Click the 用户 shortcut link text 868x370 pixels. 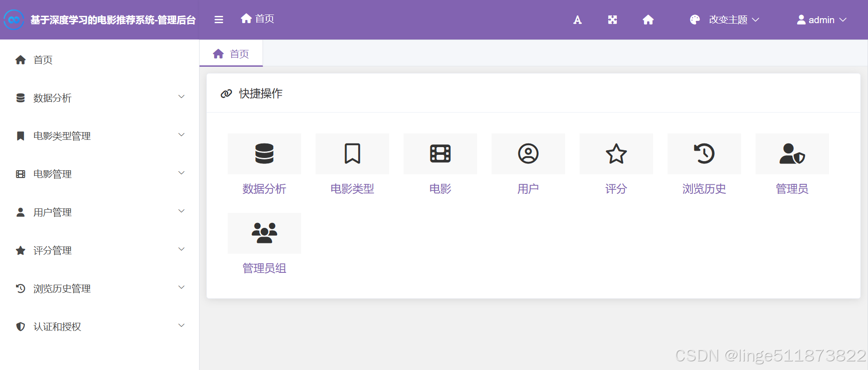pyautogui.click(x=528, y=189)
